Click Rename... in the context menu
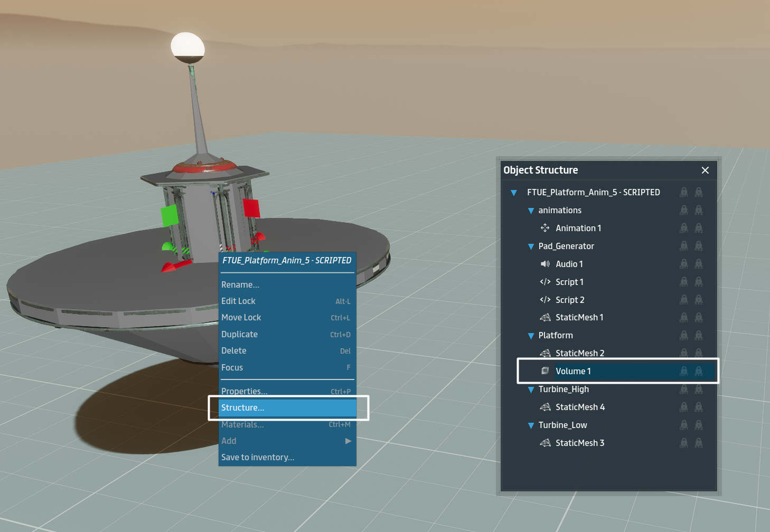 [240, 284]
